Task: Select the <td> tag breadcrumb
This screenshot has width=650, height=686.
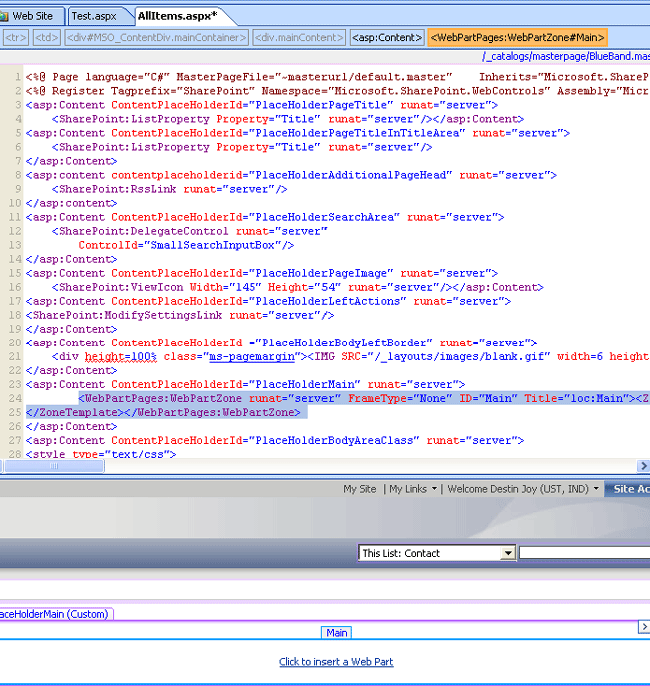Action: click(46, 38)
